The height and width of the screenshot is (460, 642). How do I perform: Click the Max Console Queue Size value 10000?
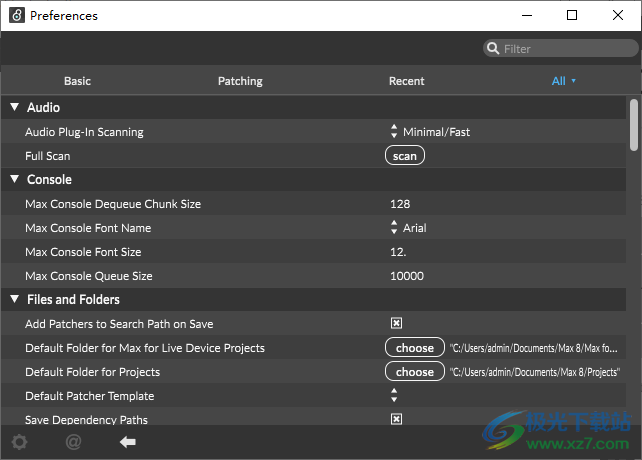tap(407, 276)
